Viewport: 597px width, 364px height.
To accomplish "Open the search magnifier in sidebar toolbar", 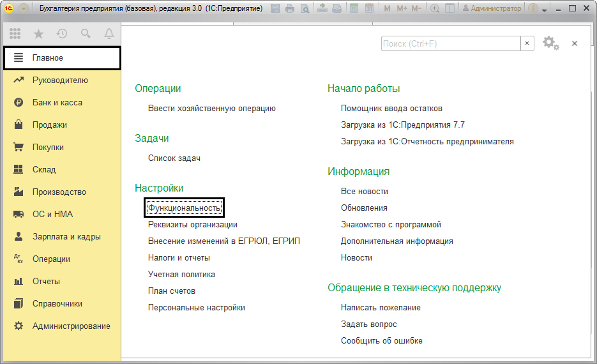I will [x=86, y=33].
